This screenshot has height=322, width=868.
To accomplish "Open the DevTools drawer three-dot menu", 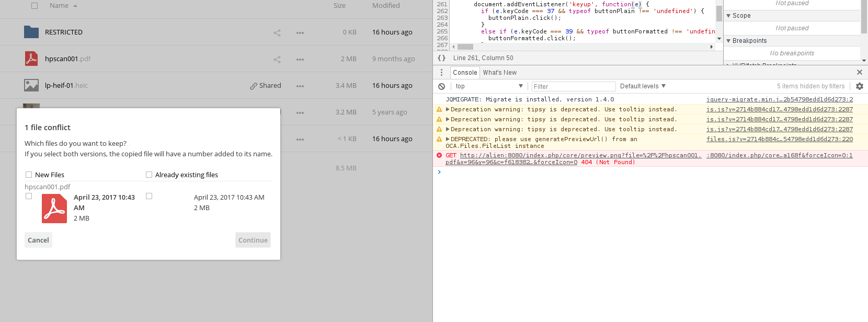I will [442, 72].
